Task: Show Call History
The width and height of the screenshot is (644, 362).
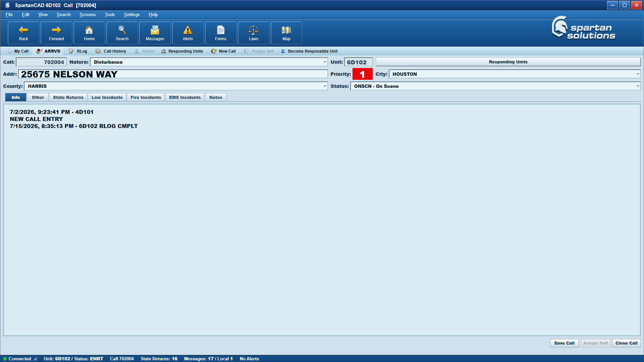Action: pyautogui.click(x=111, y=51)
